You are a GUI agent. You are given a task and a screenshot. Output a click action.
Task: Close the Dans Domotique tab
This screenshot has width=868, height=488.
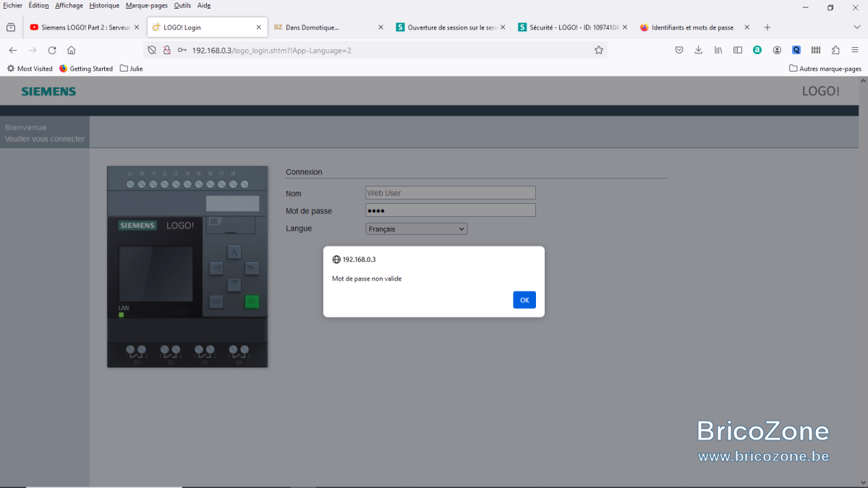(380, 27)
